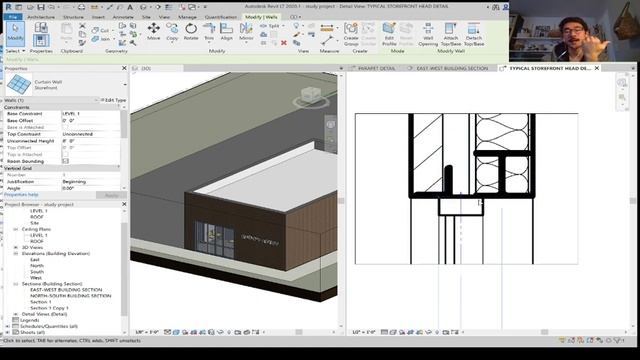The height and width of the screenshot is (360, 640).
Task: Select Section 1 Copy 1 in browser
Action: pos(49,308)
